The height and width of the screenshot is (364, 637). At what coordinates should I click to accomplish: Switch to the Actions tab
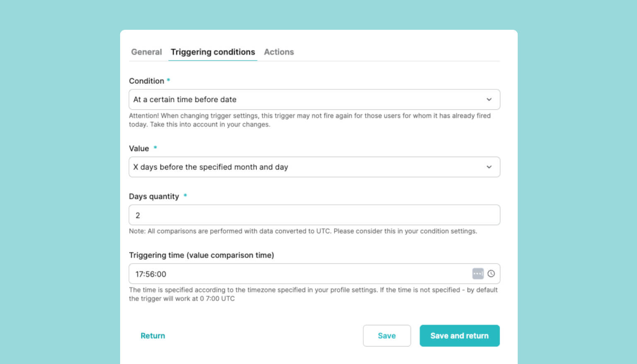(279, 52)
